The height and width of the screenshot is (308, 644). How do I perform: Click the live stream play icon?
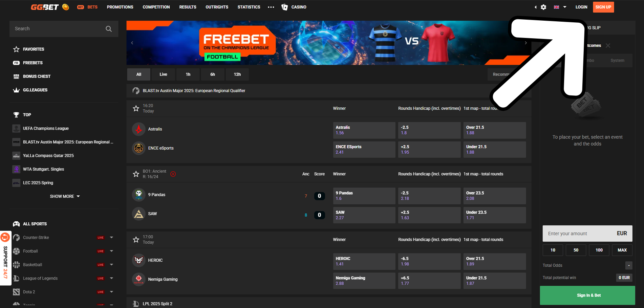click(173, 174)
